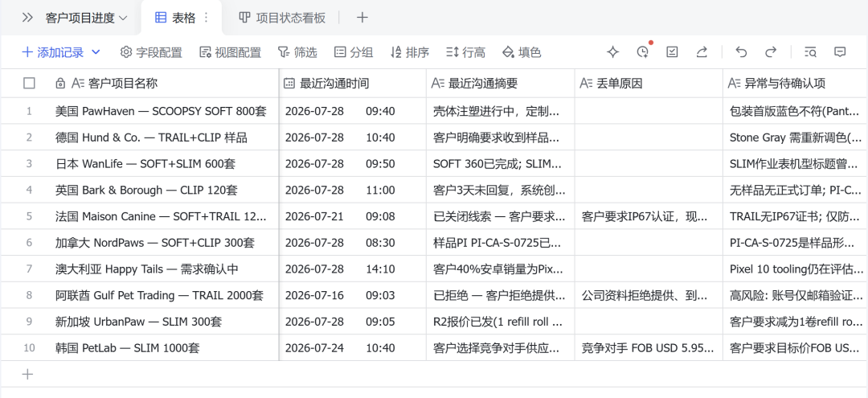Select cell 英国 Bark & Borough — CLIP 120套
This screenshot has height=398, width=868.
(x=165, y=190)
